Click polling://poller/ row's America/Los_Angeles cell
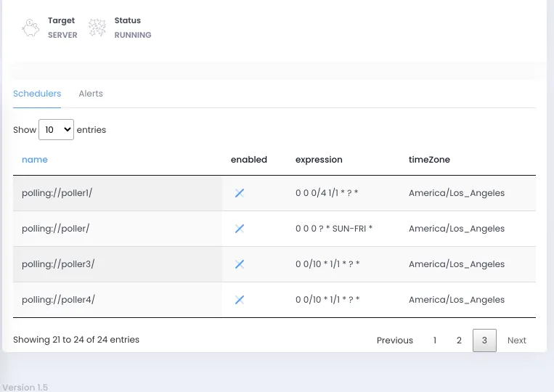 pyautogui.click(x=457, y=229)
